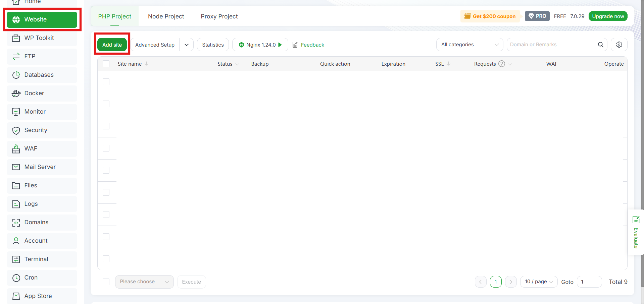The height and width of the screenshot is (304, 644).
Task: Click the Add site button
Action: (x=112, y=45)
